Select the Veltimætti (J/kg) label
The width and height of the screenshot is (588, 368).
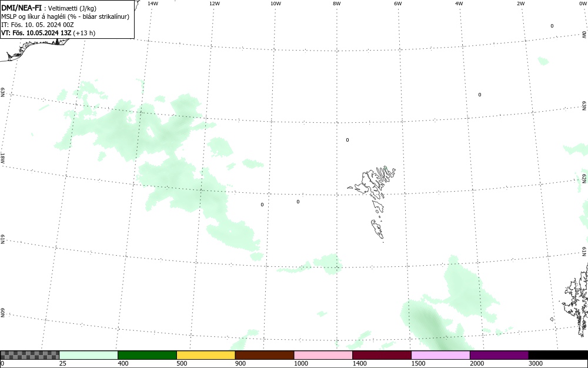(x=72, y=8)
